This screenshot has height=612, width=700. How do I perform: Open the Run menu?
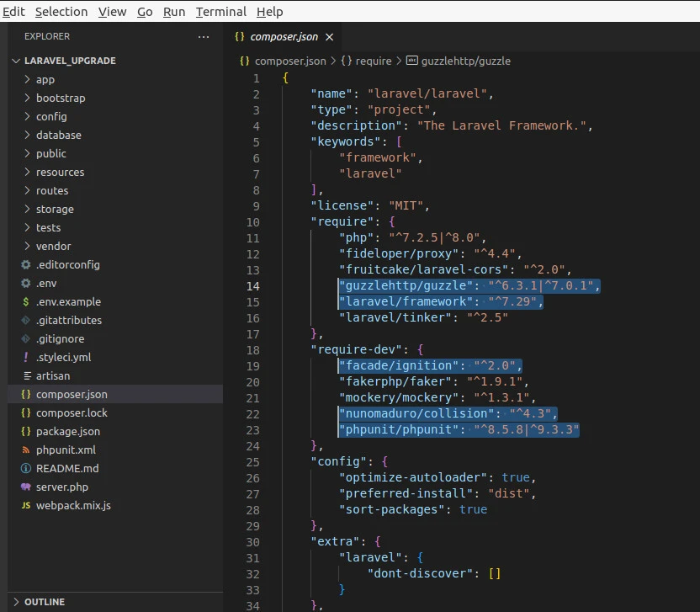pyautogui.click(x=174, y=12)
